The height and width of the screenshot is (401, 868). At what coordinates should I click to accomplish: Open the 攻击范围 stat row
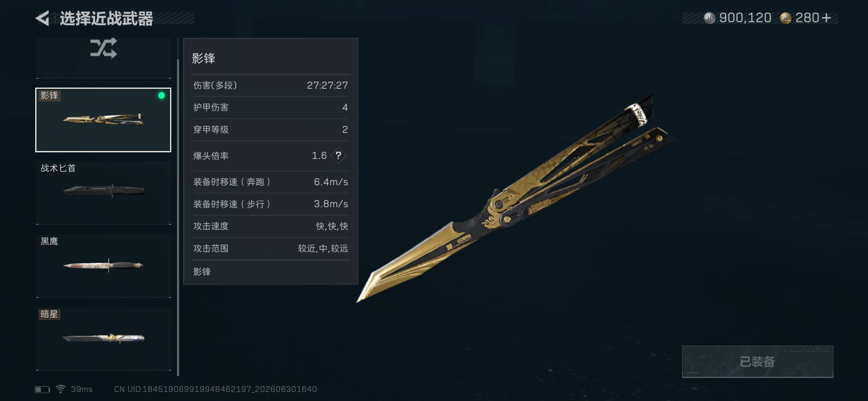[x=270, y=248]
